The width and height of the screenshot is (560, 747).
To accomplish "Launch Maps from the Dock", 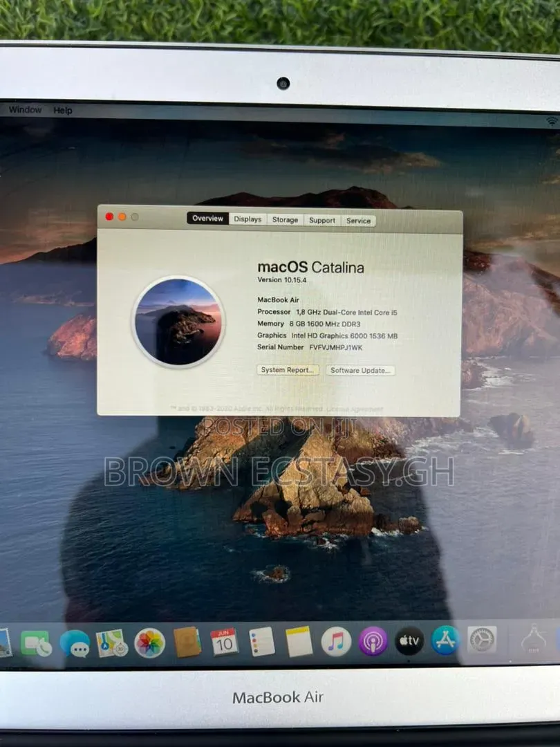I will point(112,643).
